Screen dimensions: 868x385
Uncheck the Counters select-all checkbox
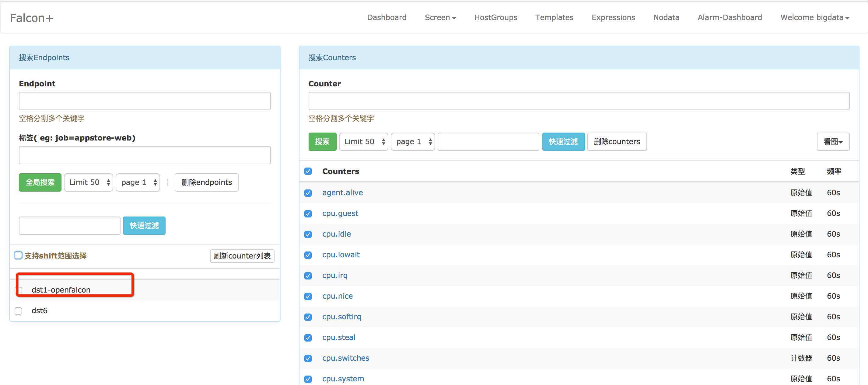[x=308, y=172]
